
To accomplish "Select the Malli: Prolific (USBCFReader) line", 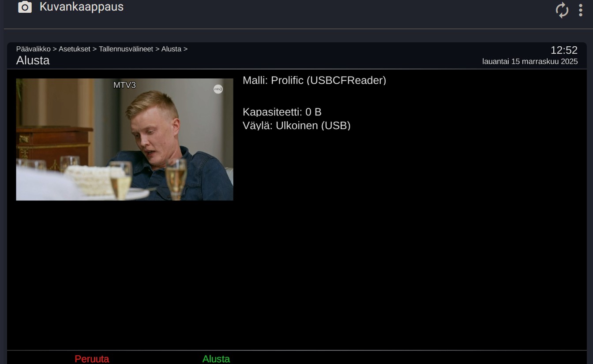I will 314,80.
